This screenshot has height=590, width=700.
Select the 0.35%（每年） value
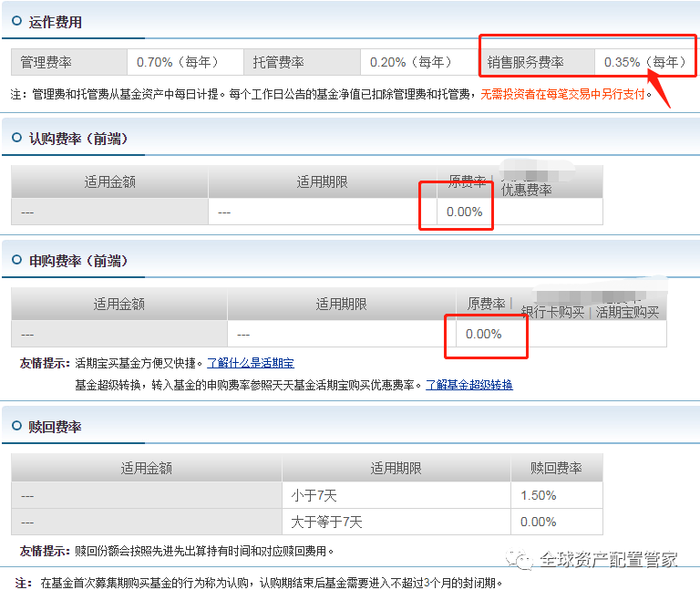tap(644, 62)
